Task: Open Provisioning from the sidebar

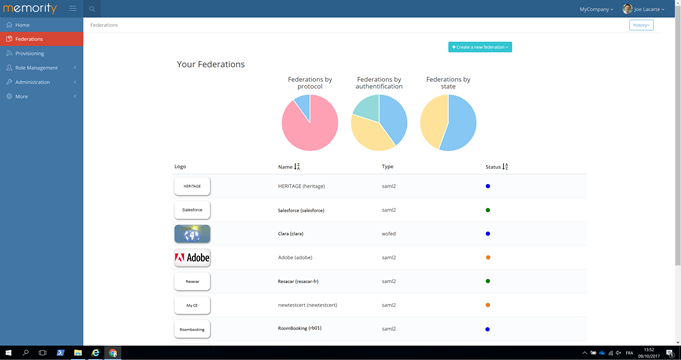Action: (x=30, y=53)
